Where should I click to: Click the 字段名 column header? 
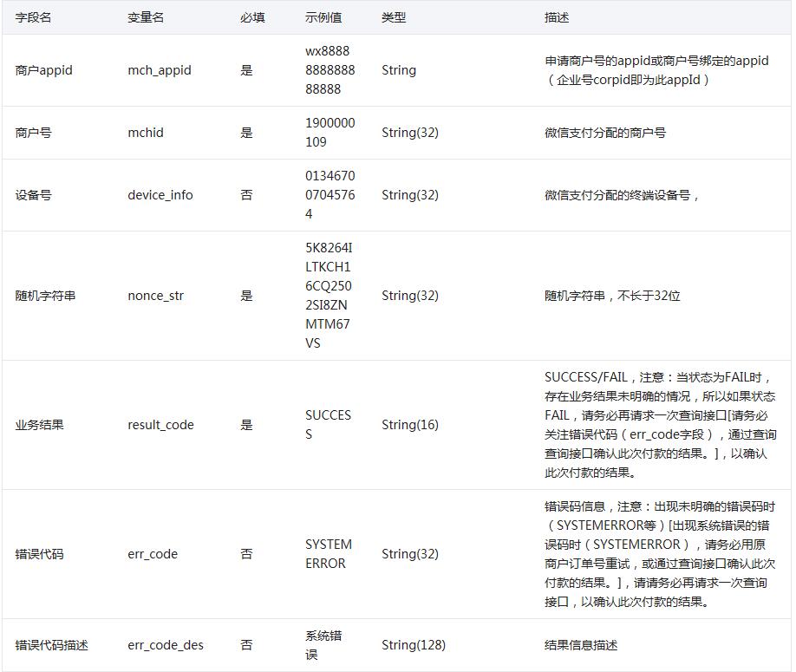(34, 17)
